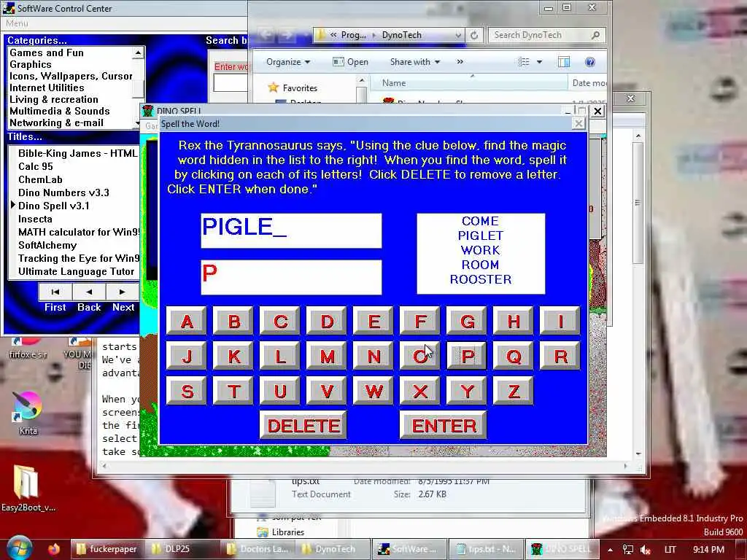Click ROOSTER in the word list
The height and width of the screenshot is (560, 747).
pyautogui.click(x=480, y=279)
